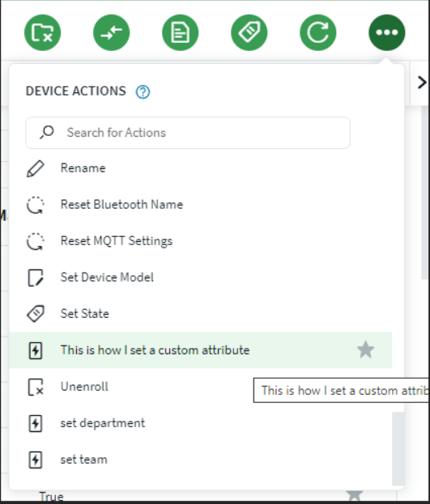
Task: Choose the Unenroll action
Action: point(200,387)
